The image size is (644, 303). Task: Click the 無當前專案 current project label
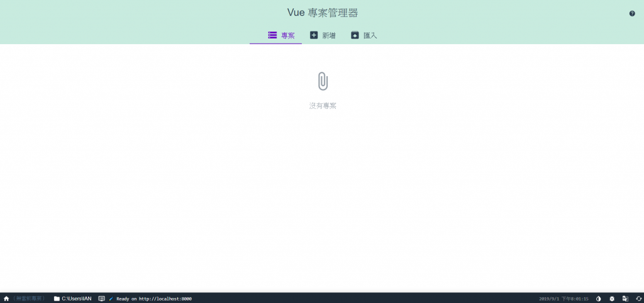[x=29, y=299]
